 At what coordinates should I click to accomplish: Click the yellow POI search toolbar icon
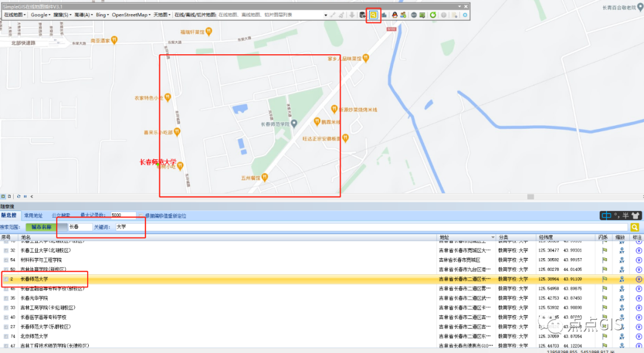click(x=373, y=15)
